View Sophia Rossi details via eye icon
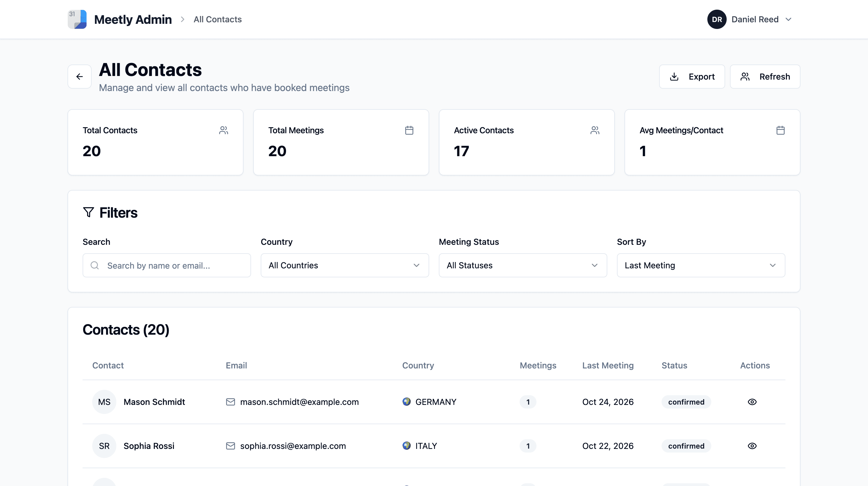868x486 pixels. [x=752, y=446]
